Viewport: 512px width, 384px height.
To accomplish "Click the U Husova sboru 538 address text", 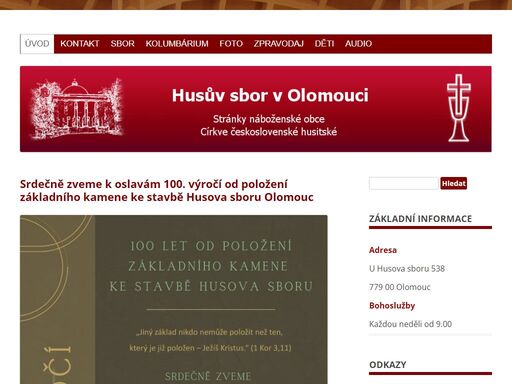I will coord(407,269).
